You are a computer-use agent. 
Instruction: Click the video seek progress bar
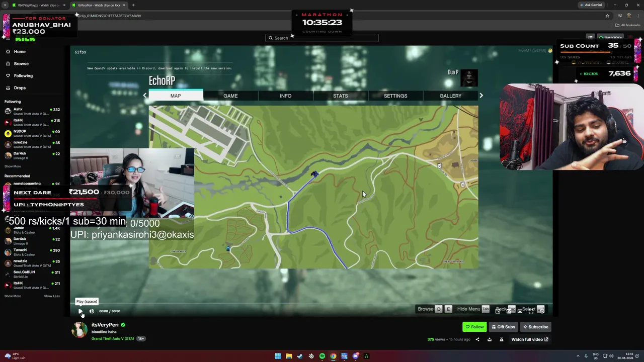pyautogui.click(x=311, y=304)
